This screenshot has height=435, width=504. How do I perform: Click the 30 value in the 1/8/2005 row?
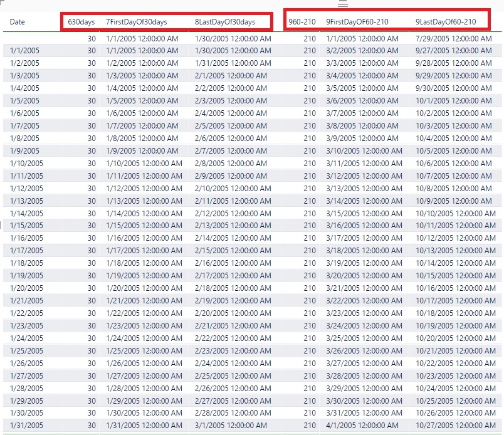tap(92, 139)
